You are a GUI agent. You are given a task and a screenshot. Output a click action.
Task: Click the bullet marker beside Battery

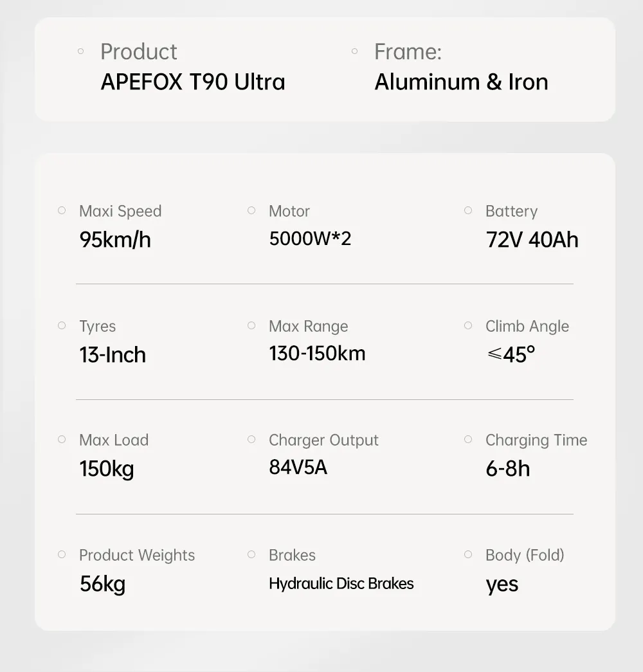pos(468,210)
